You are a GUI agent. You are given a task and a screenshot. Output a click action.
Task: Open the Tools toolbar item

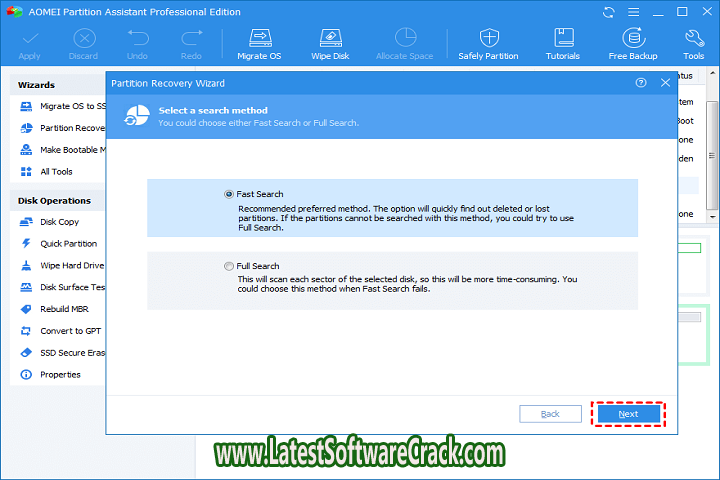693,43
